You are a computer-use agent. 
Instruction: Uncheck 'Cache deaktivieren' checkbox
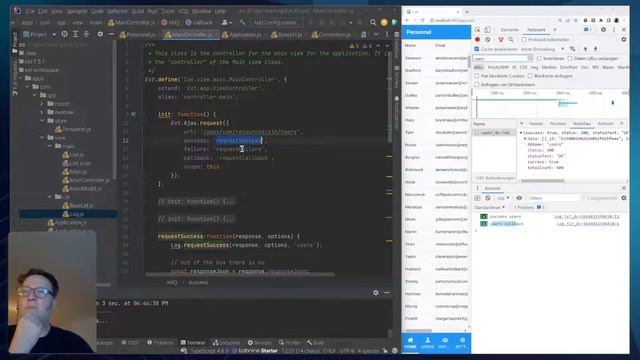[477, 49]
